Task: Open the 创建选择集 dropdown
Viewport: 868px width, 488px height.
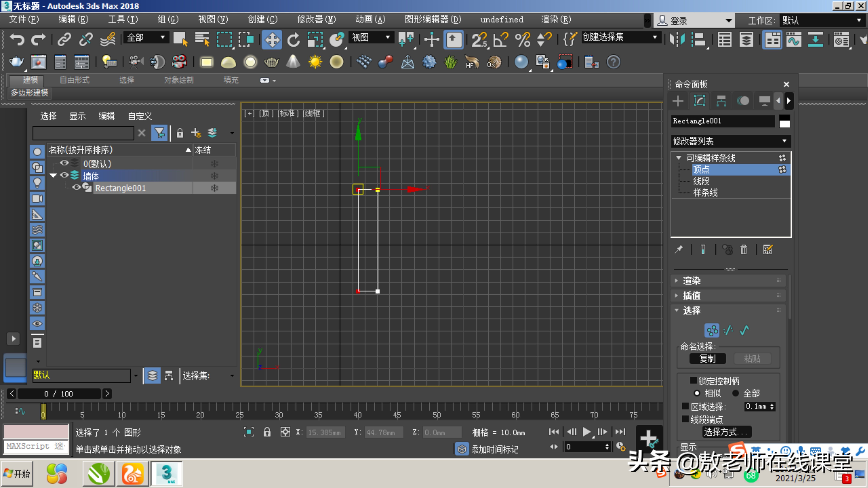Action: (654, 37)
